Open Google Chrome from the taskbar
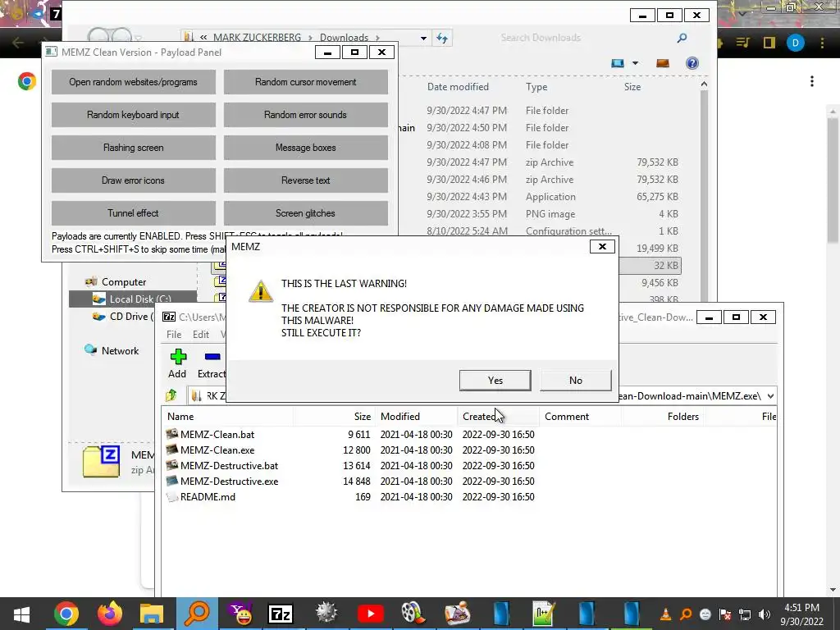 66,614
